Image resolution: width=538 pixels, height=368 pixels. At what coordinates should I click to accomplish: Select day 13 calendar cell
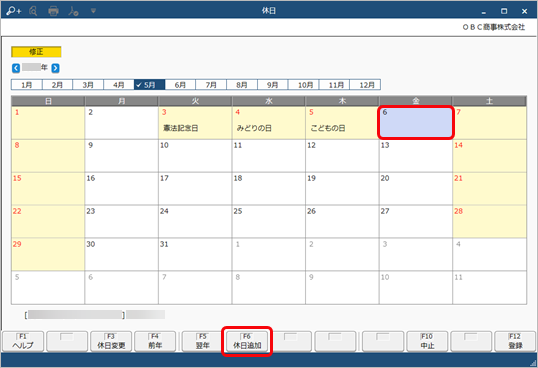pos(416,156)
